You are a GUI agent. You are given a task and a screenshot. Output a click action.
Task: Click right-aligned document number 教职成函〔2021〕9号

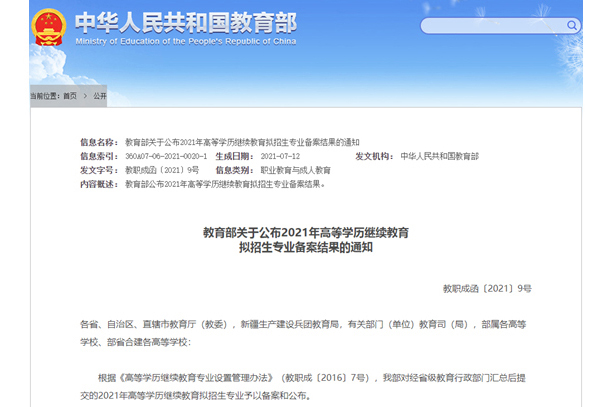tap(487, 289)
